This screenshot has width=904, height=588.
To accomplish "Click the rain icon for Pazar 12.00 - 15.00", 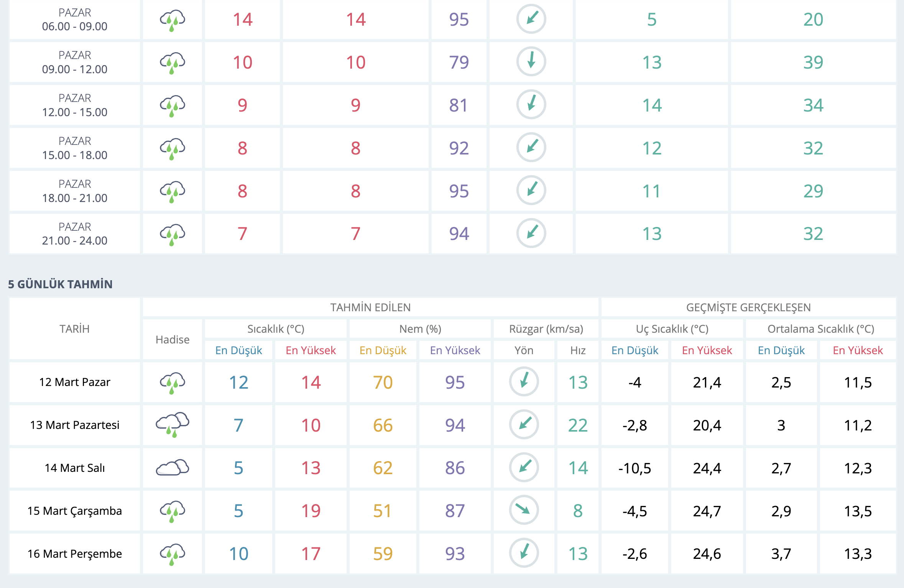I will pyautogui.click(x=172, y=105).
